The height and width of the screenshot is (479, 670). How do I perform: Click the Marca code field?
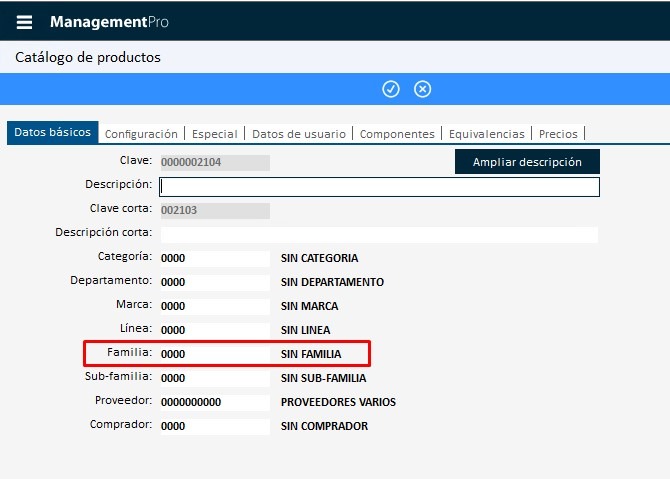(x=214, y=306)
